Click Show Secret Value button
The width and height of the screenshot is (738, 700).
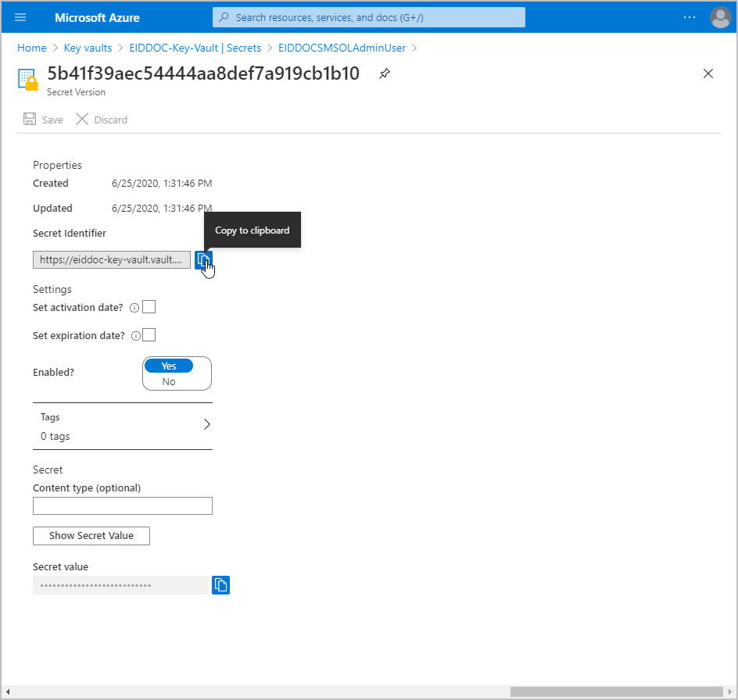coord(91,536)
